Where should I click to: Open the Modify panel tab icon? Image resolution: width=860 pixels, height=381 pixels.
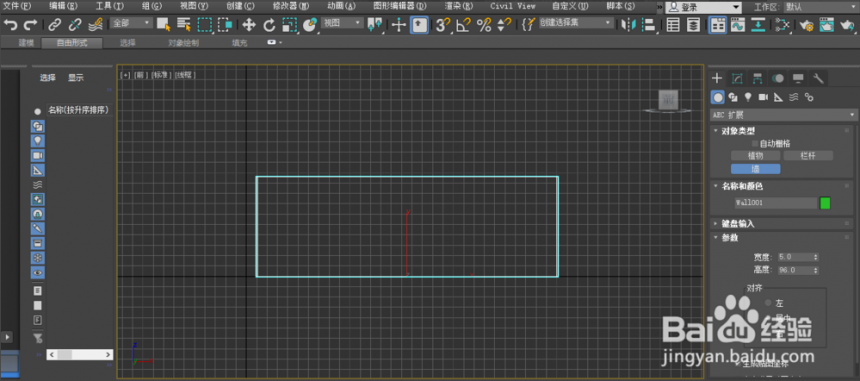737,78
